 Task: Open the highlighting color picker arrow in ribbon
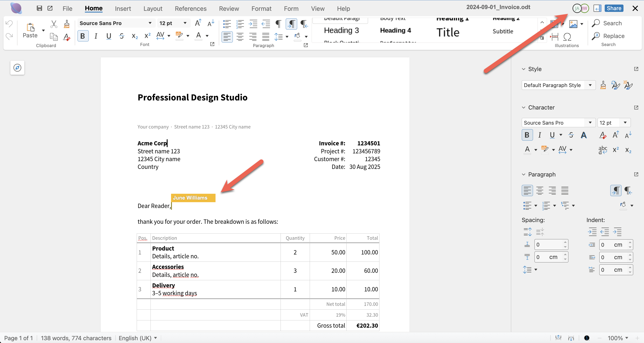(188, 36)
